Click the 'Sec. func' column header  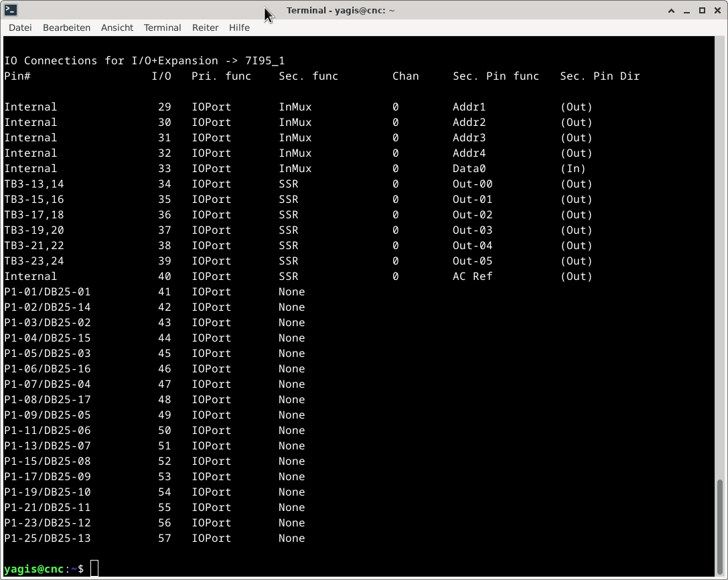308,76
